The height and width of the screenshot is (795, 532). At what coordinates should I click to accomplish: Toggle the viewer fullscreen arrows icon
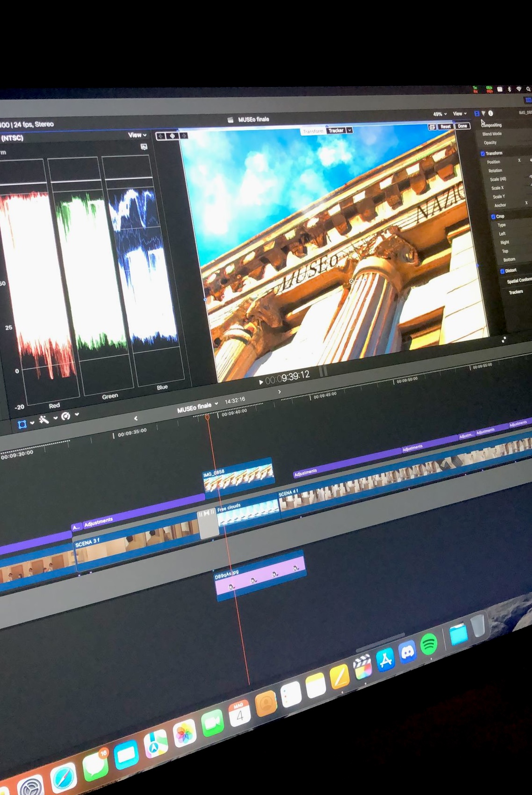pos(504,340)
